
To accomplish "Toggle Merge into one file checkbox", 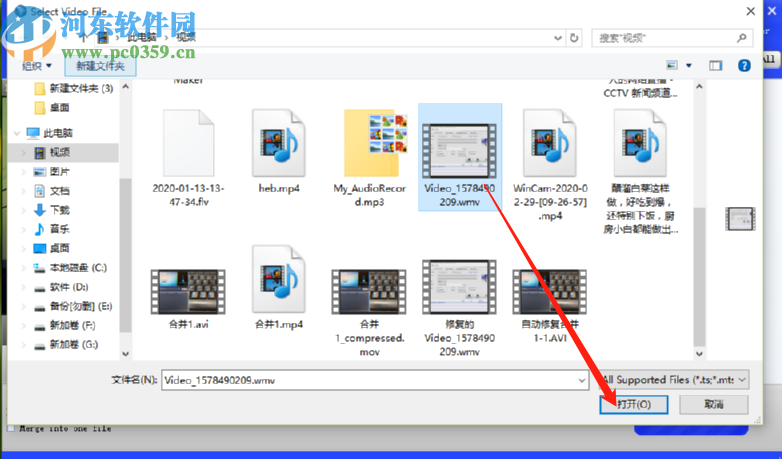I will click(11, 429).
